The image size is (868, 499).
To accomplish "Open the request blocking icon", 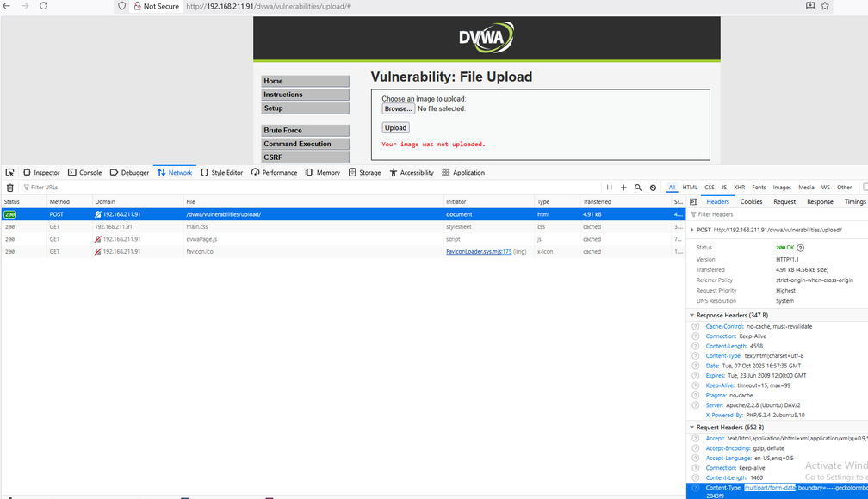I will (x=653, y=188).
